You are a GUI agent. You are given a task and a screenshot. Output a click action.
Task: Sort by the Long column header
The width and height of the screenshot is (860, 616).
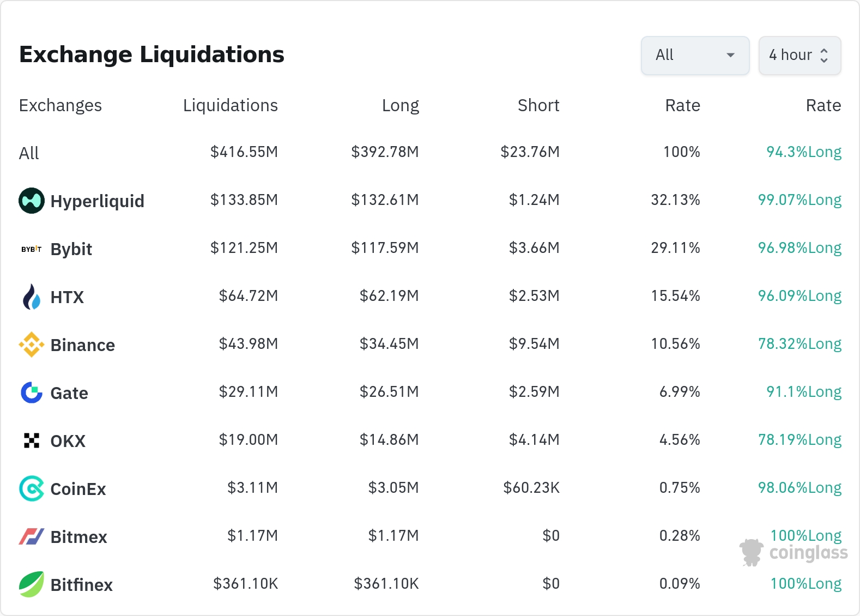[400, 105]
